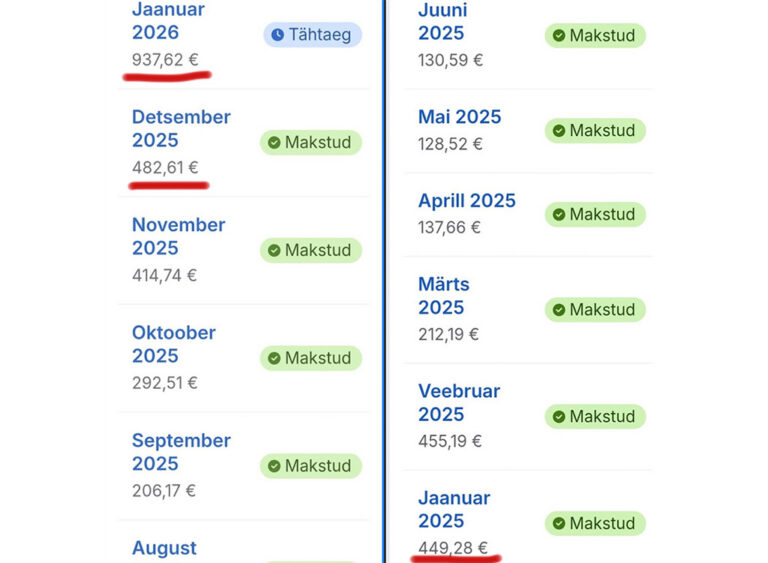Click the paid checkmark icon for Oktoober 2025
This screenshot has height=563, width=768.
[273, 358]
